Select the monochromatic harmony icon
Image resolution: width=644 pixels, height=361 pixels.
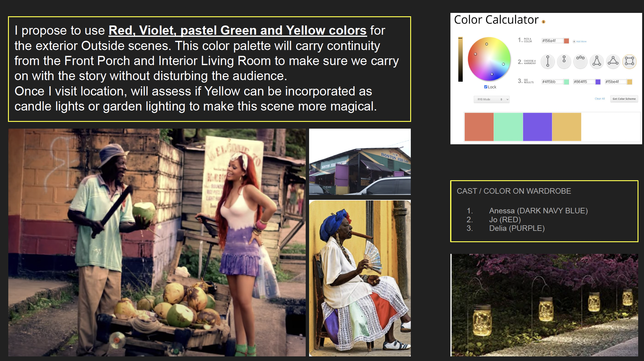click(564, 61)
